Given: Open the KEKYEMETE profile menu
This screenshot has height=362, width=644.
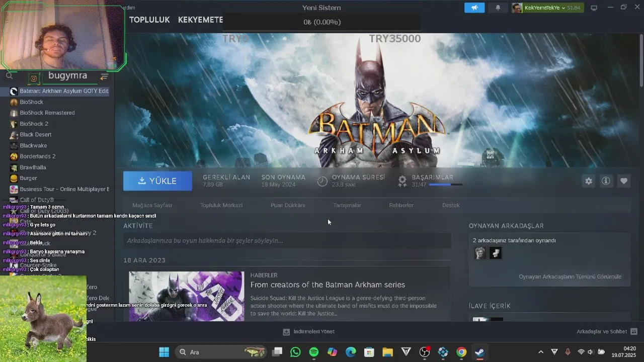Looking at the screenshot, I should pos(200,20).
